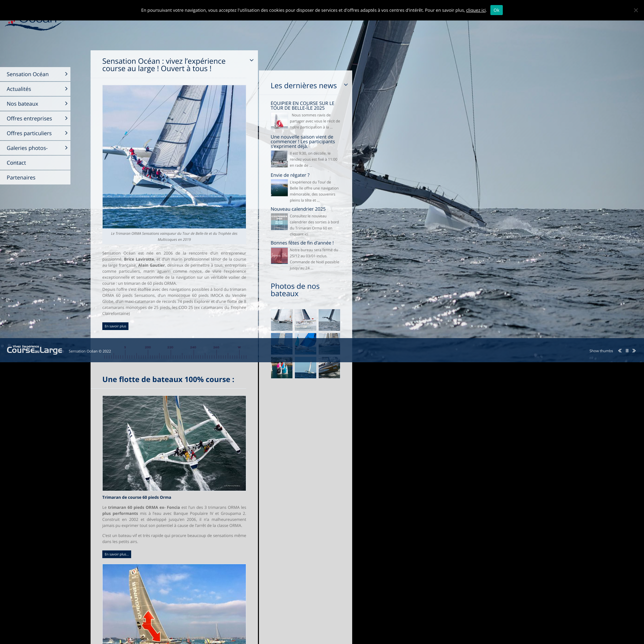Open the large trimaran ORMA Sensations photo
The height and width of the screenshot is (644, 644).
tap(174, 157)
